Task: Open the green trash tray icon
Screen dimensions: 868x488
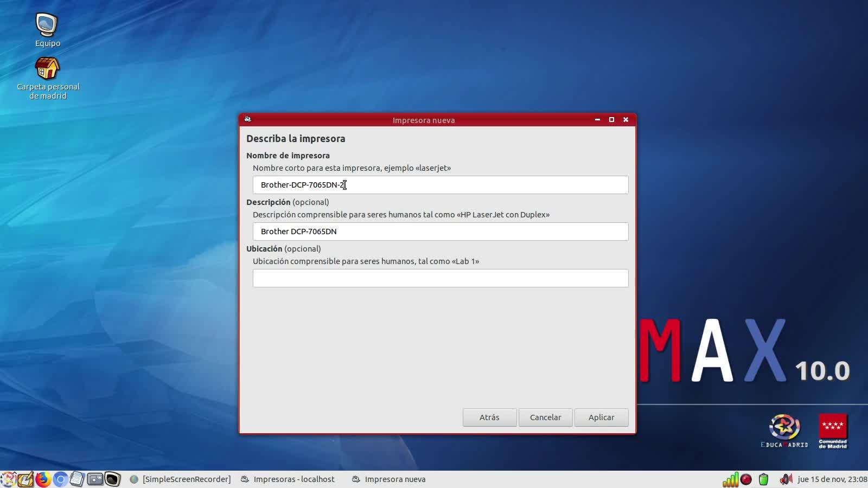Action: 764,479
